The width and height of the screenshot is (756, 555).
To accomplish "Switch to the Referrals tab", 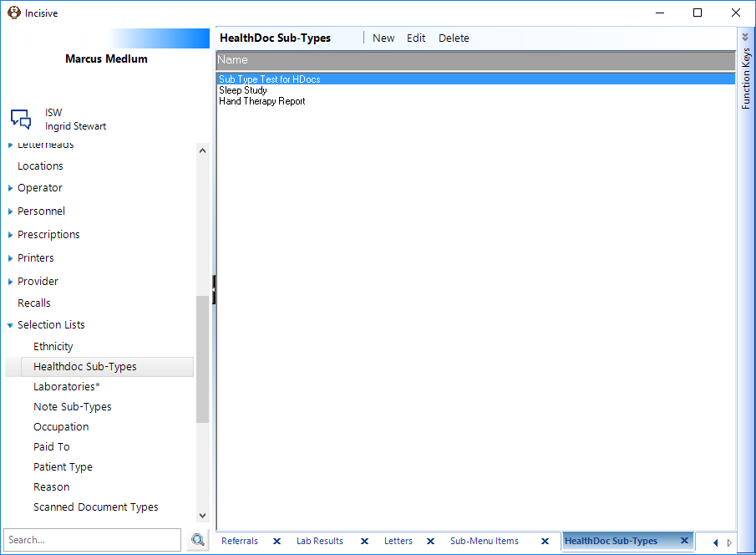I will [240, 541].
